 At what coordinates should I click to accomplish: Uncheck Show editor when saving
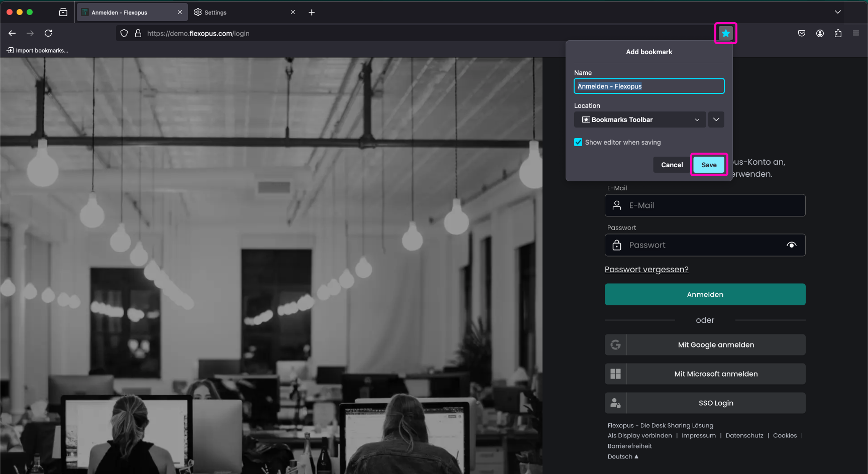pyautogui.click(x=578, y=143)
